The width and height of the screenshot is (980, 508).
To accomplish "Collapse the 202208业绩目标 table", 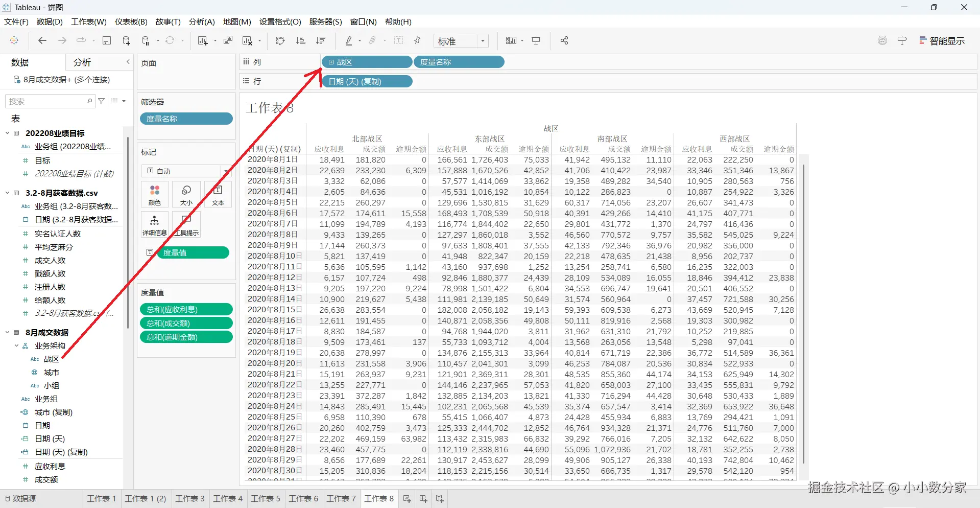I will point(8,133).
